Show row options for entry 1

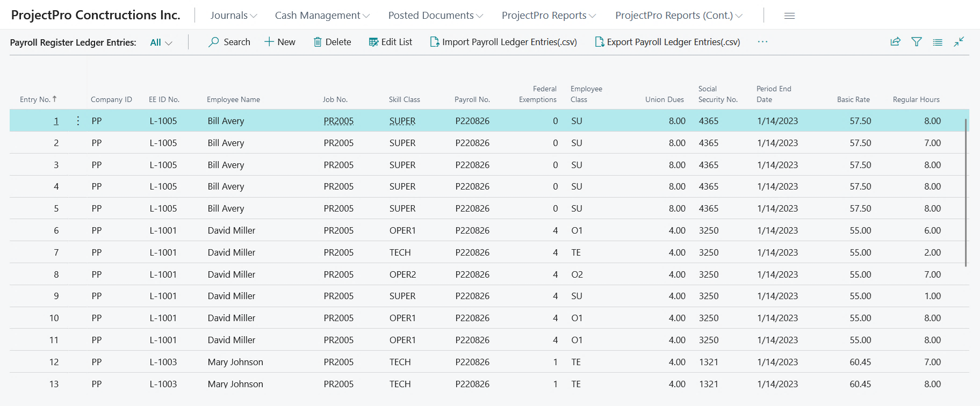(x=78, y=121)
